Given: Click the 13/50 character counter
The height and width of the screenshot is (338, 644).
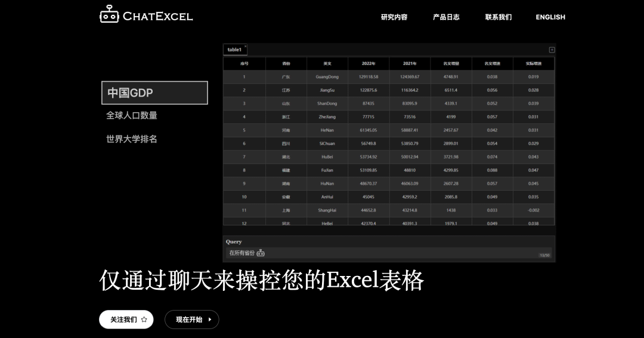Looking at the screenshot, I should point(544,256).
